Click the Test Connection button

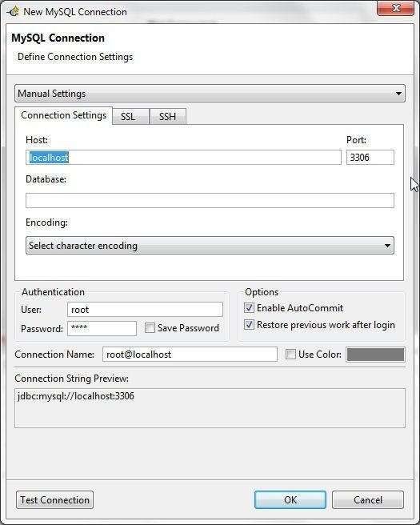(55, 500)
